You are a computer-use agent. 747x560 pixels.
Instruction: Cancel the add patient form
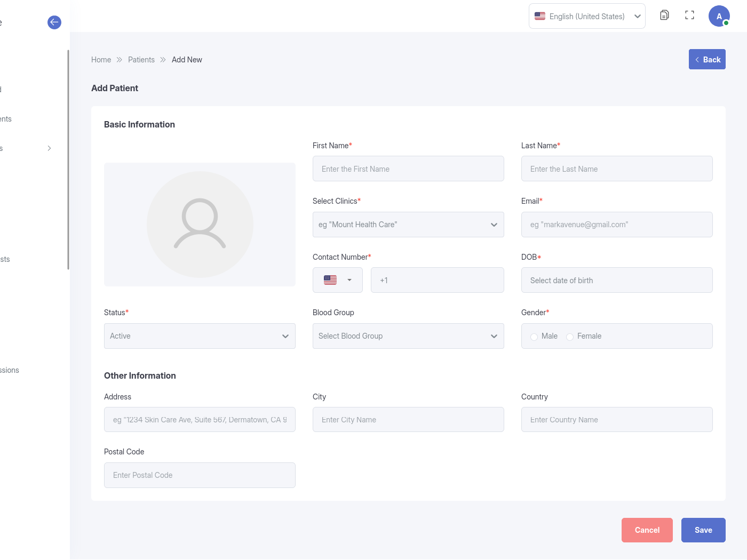[x=647, y=530]
